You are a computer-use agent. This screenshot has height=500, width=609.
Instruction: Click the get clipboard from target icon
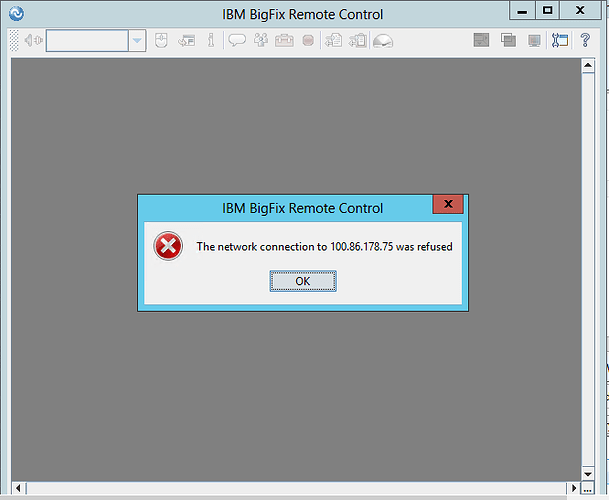357,40
